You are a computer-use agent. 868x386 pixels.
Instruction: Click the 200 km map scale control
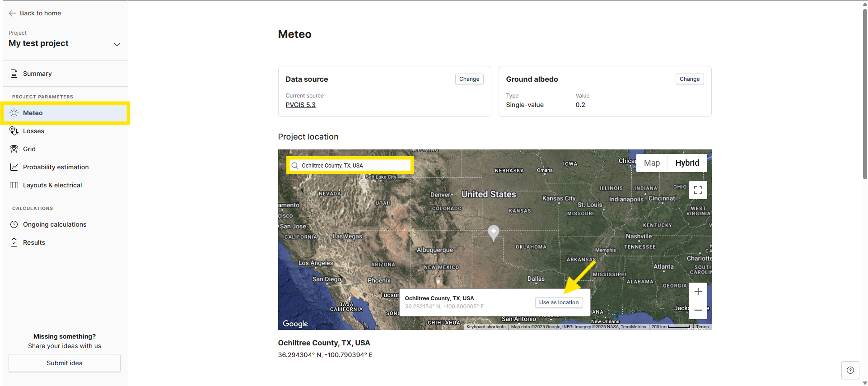pyautogui.click(x=671, y=327)
